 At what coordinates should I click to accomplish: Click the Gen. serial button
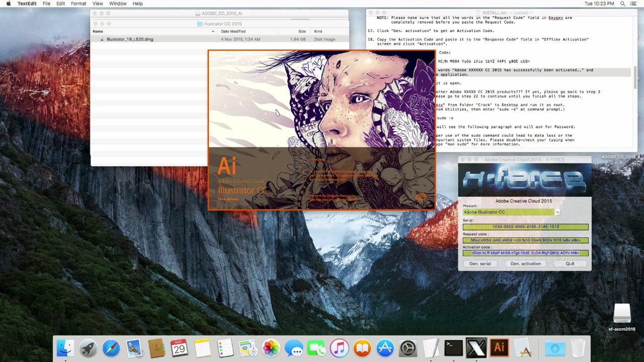coord(480,263)
